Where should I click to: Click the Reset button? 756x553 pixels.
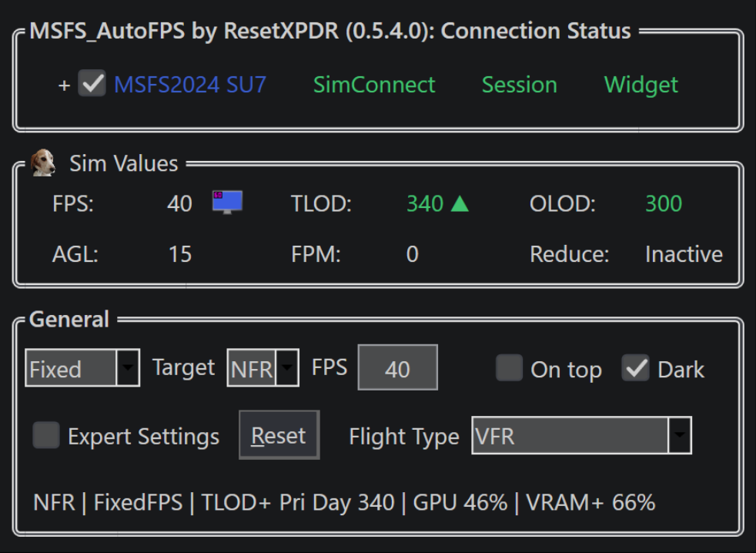pos(279,435)
